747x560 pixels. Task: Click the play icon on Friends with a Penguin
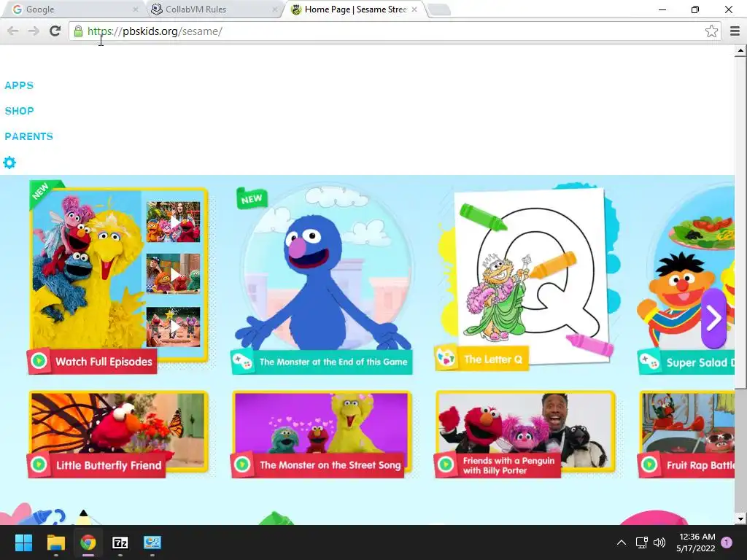[446, 464]
